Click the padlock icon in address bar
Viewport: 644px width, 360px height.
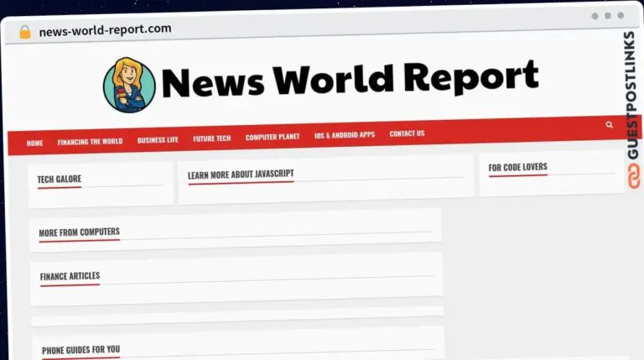click(24, 31)
